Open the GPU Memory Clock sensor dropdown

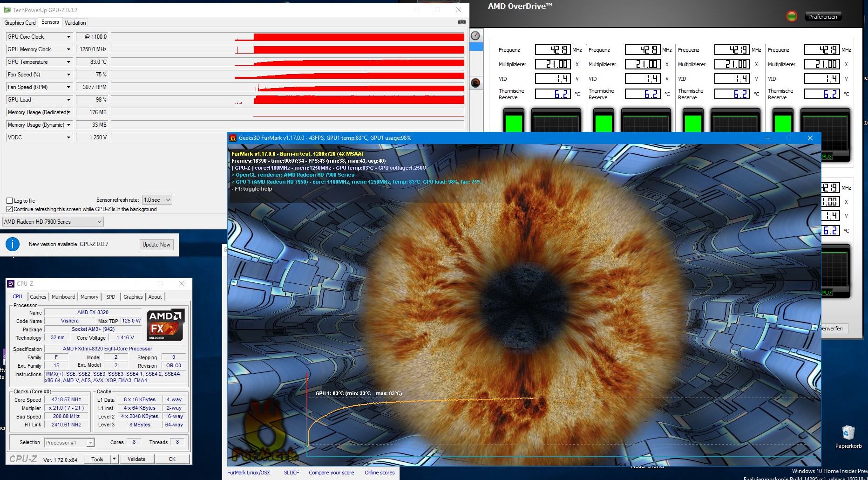[68, 49]
